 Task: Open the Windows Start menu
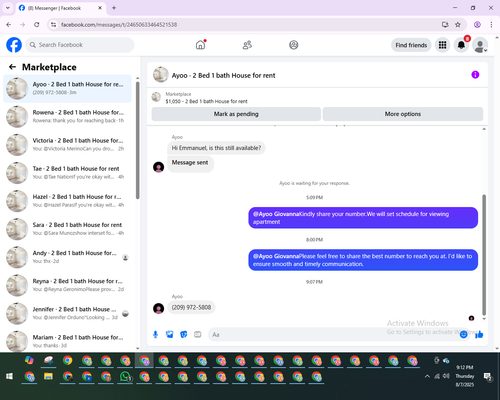pyautogui.click(x=9, y=376)
